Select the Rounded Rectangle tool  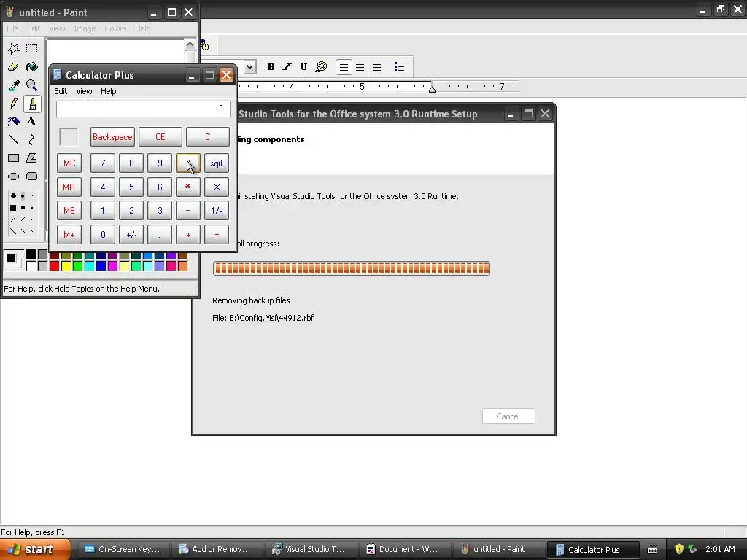tap(32, 176)
